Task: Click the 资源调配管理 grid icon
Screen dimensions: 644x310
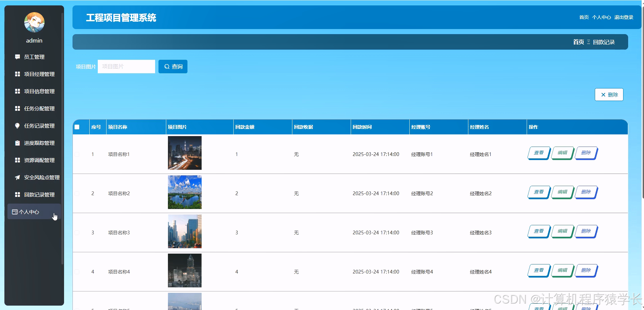Action: [x=18, y=160]
